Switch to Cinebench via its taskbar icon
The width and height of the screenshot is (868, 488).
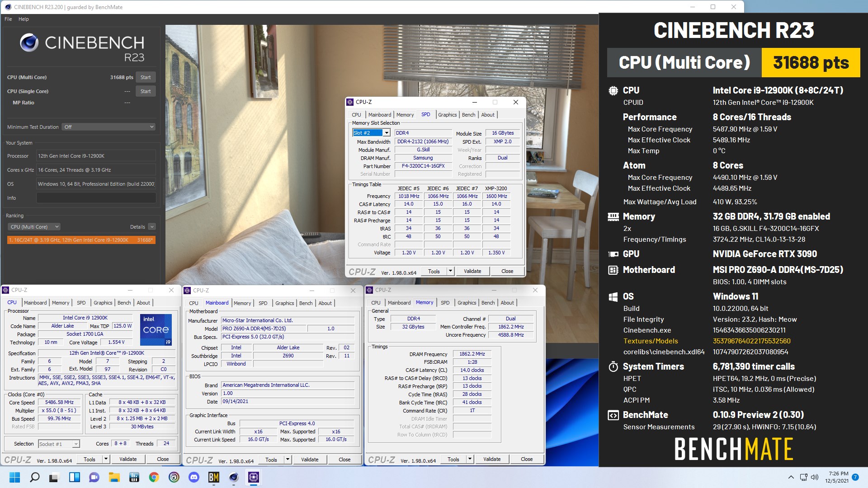[233, 477]
